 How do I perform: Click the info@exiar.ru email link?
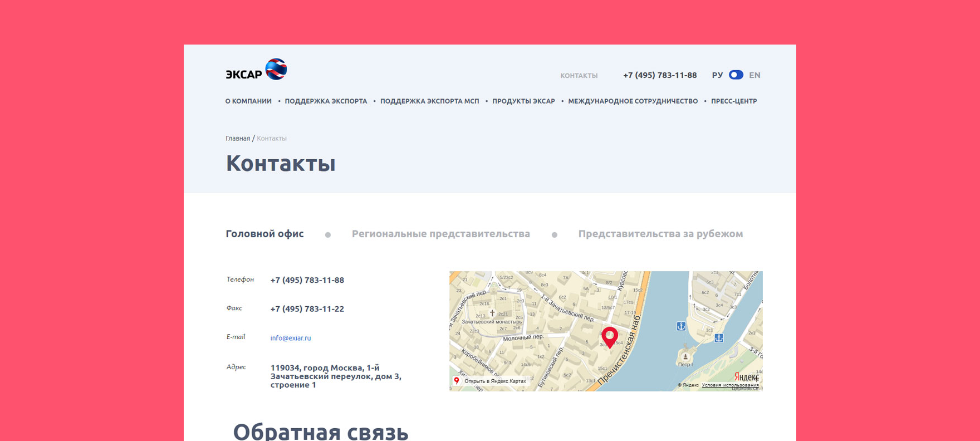(291, 338)
